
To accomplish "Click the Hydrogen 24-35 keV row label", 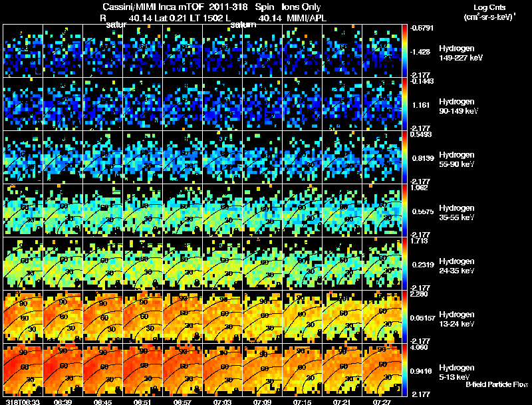I will coord(457,266).
